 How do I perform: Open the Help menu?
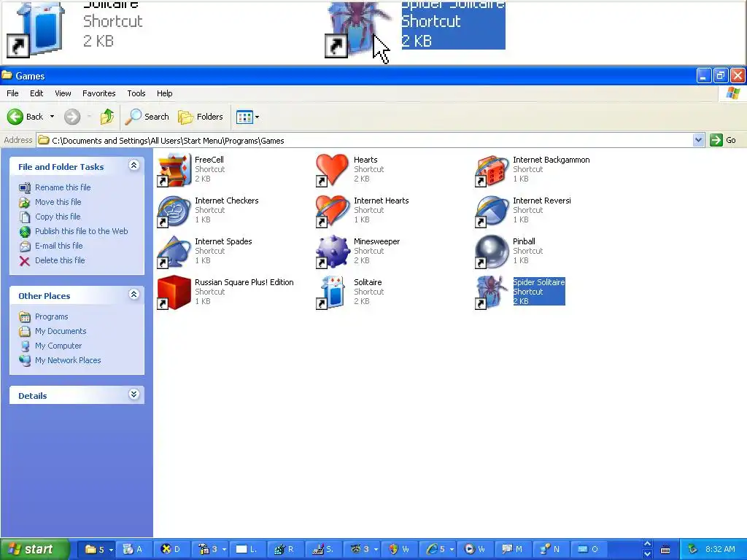tap(164, 93)
